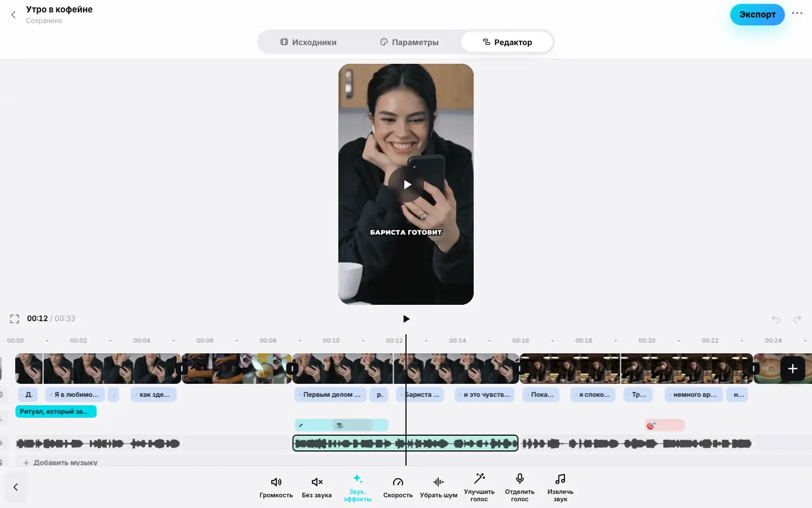The width and height of the screenshot is (812, 508).
Task: Click Улучшить голос magic wand icon
Action: coord(479,479)
